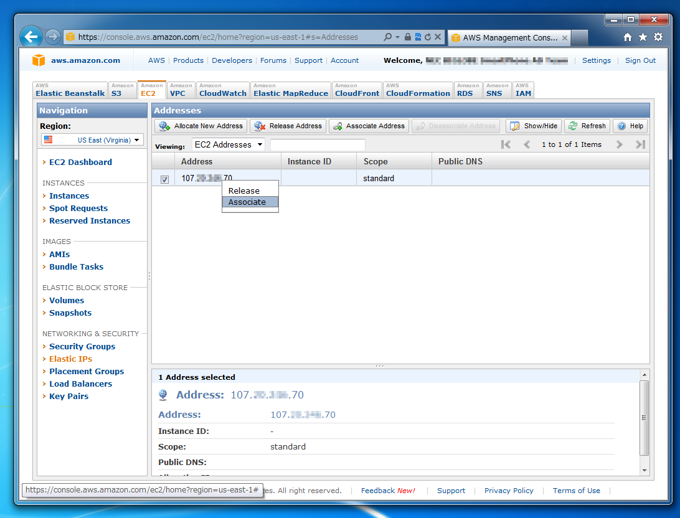Click the AWS orange cube logo
Viewport: 680px width, 518px height.
click(39, 60)
